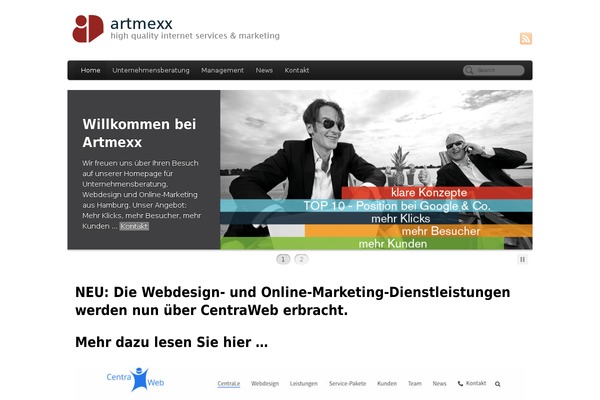Click the 'mehr Besucher' orange banner

pos(418,231)
